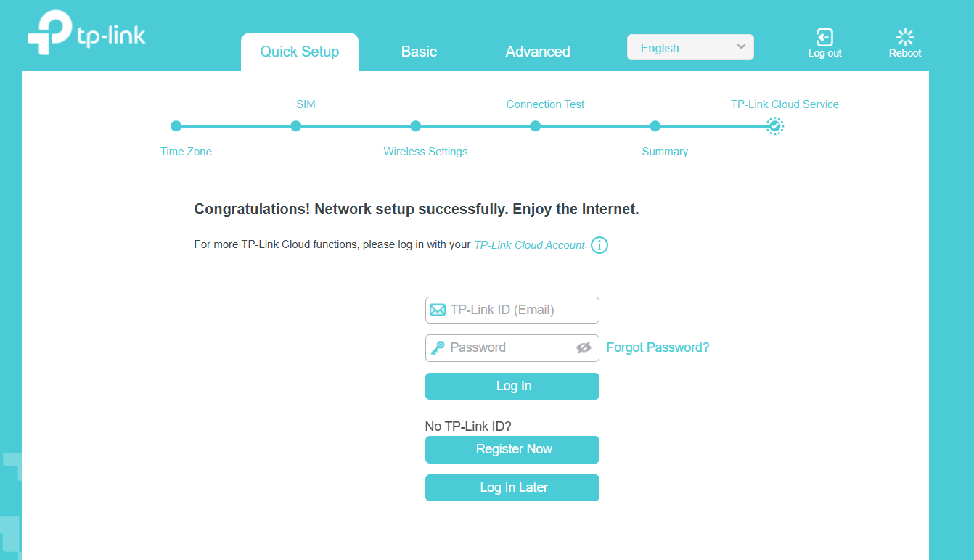
Task: Click the Time Zone step marker
Action: coord(176,126)
